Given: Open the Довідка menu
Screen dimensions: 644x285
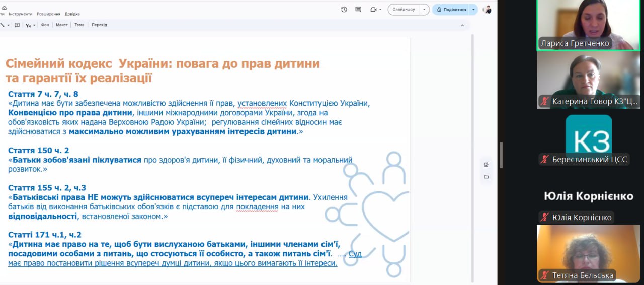Looking at the screenshot, I should click(72, 14).
